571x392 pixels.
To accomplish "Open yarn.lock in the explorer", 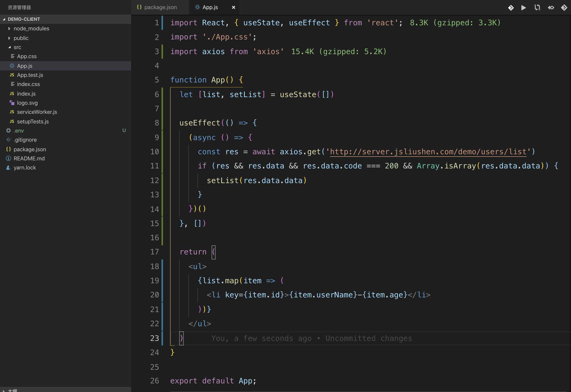I will [25, 167].
